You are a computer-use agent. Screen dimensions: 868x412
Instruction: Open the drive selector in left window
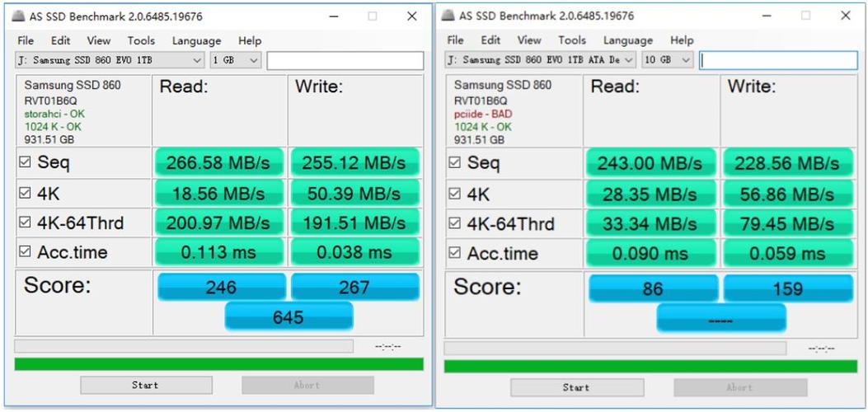click(110, 60)
